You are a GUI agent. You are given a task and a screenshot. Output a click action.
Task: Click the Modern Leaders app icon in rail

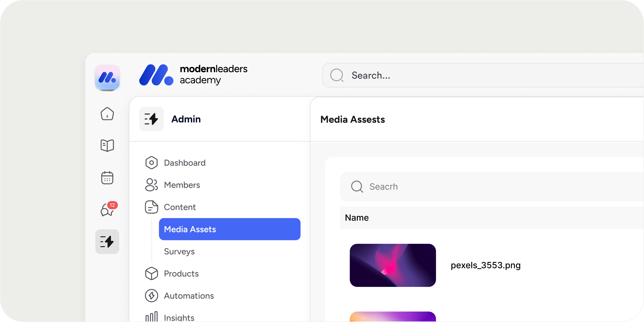[x=107, y=78]
